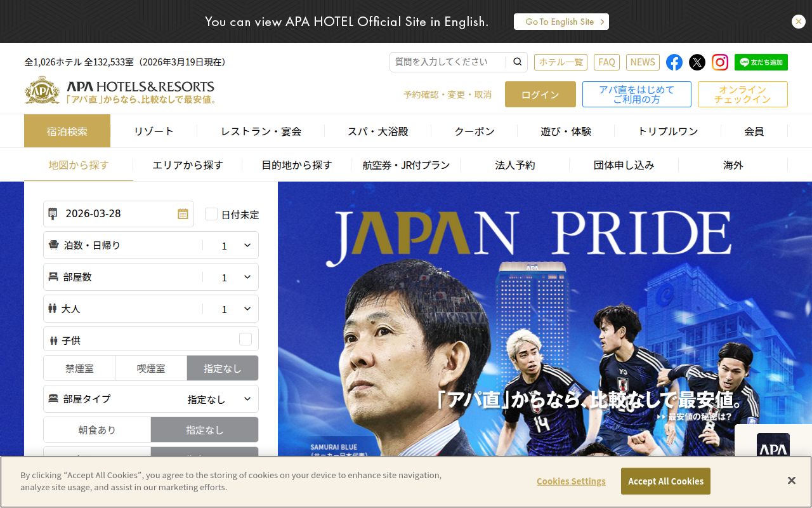Click the Go To English Site button
812x508 pixels.
click(x=561, y=22)
